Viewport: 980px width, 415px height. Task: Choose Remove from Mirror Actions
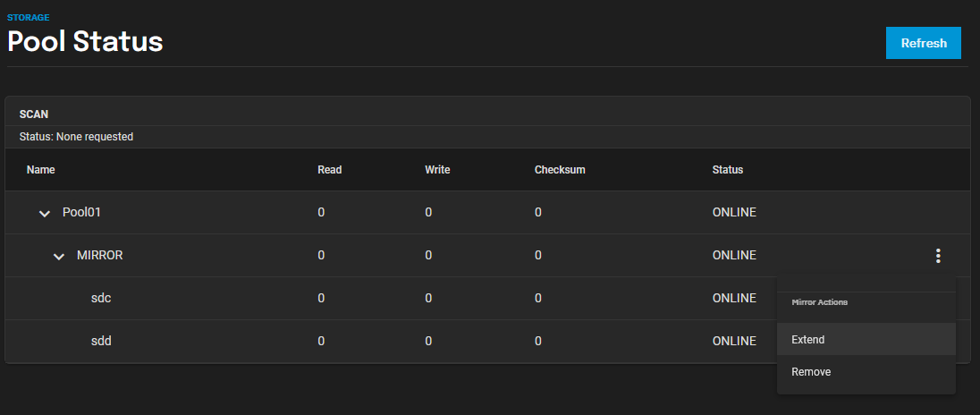[x=866, y=372]
